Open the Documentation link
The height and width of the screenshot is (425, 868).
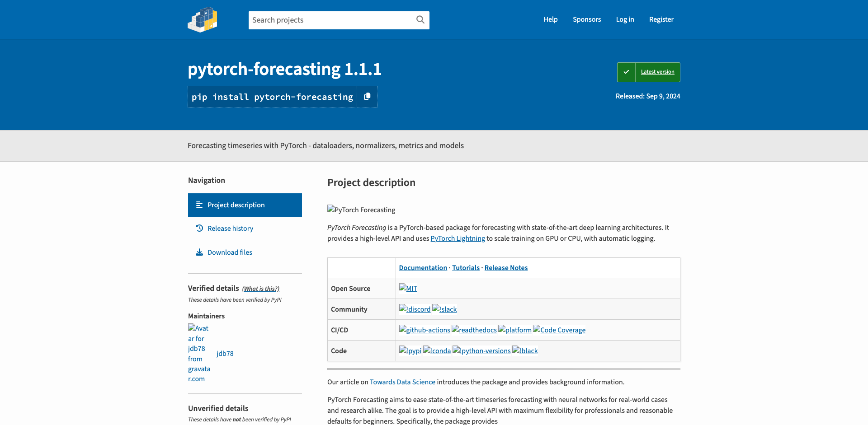click(x=423, y=267)
